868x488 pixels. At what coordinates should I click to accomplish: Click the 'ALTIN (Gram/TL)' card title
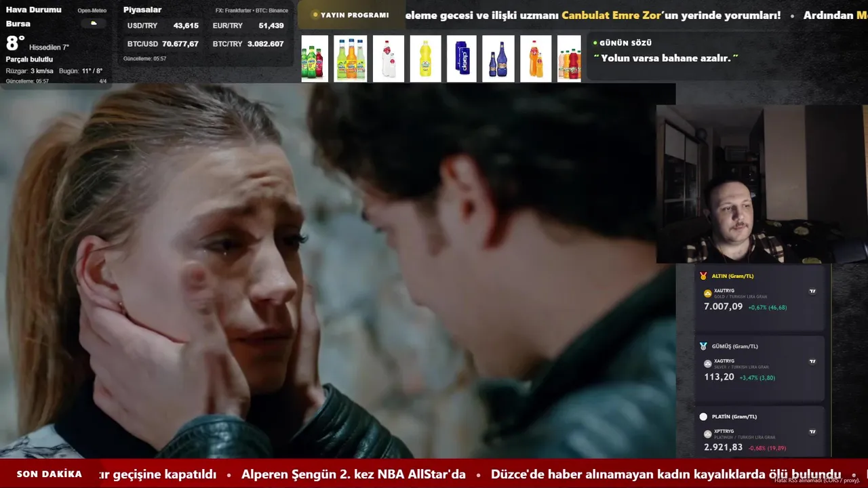732,276
